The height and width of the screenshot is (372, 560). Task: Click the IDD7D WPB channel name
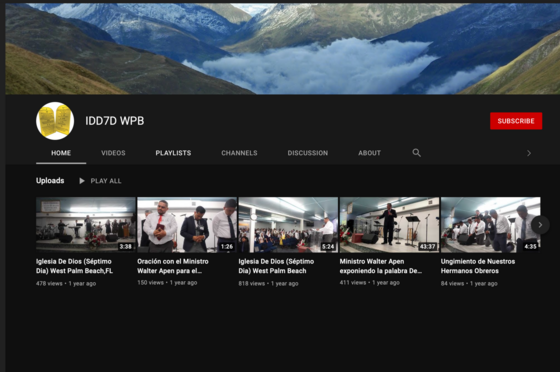pos(115,121)
